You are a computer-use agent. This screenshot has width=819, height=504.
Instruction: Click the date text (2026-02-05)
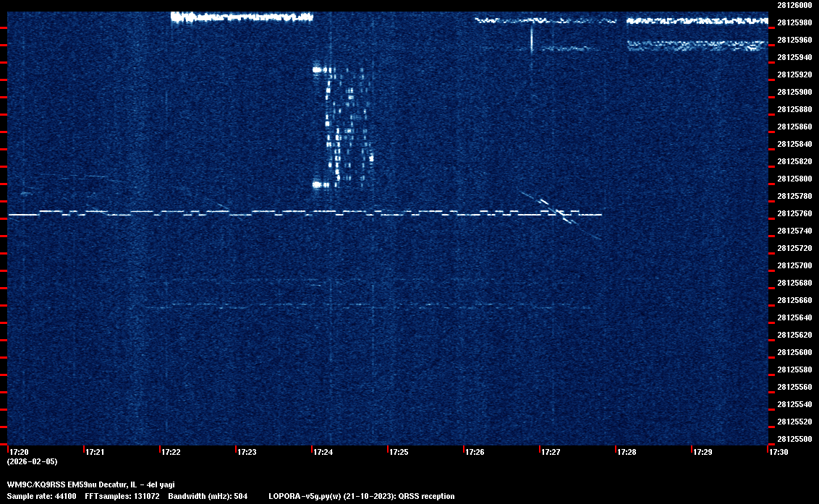point(33,461)
